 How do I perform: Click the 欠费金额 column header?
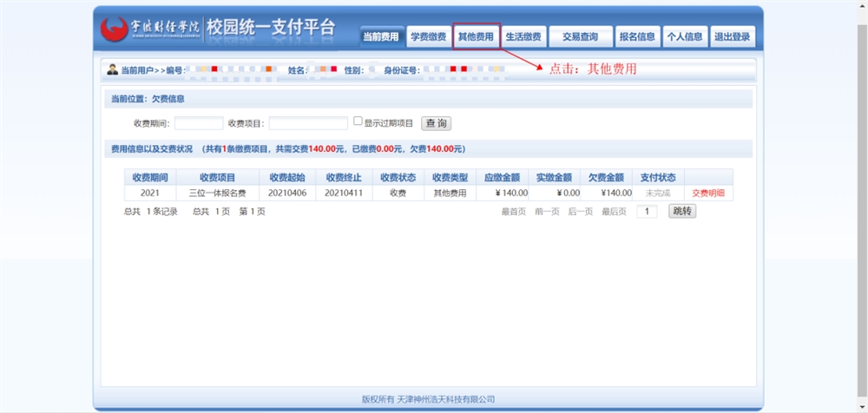(x=606, y=178)
